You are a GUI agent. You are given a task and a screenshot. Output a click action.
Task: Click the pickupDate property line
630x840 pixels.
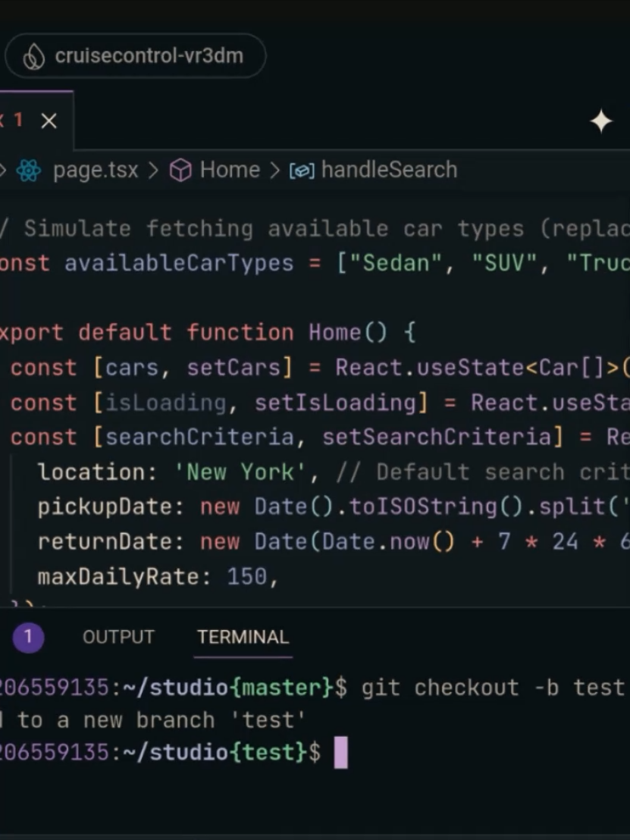(x=334, y=506)
